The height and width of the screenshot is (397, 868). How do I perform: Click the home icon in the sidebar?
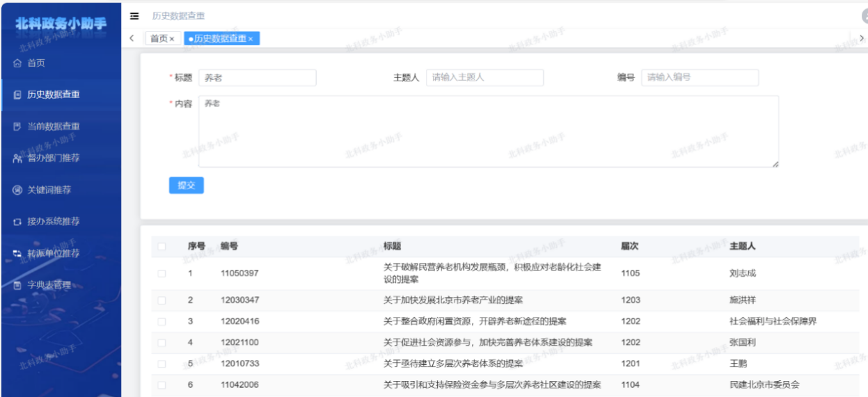click(x=18, y=63)
